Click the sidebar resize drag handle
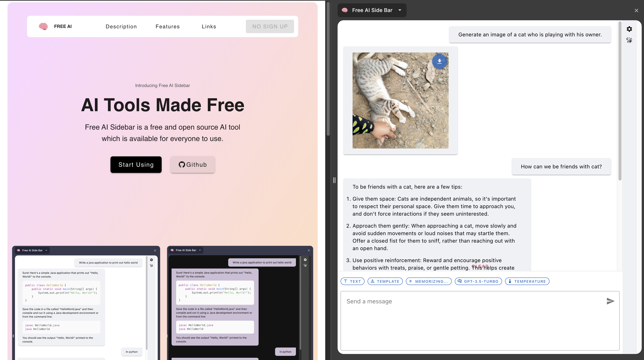Image resolution: width=644 pixels, height=360 pixels. 334,180
